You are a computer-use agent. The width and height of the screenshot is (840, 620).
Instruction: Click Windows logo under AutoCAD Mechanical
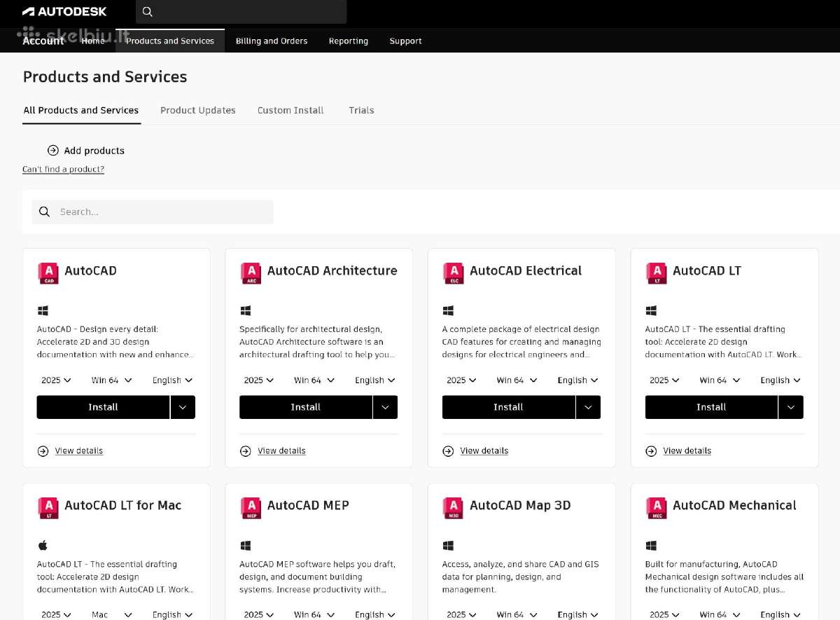(x=651, y=545)
